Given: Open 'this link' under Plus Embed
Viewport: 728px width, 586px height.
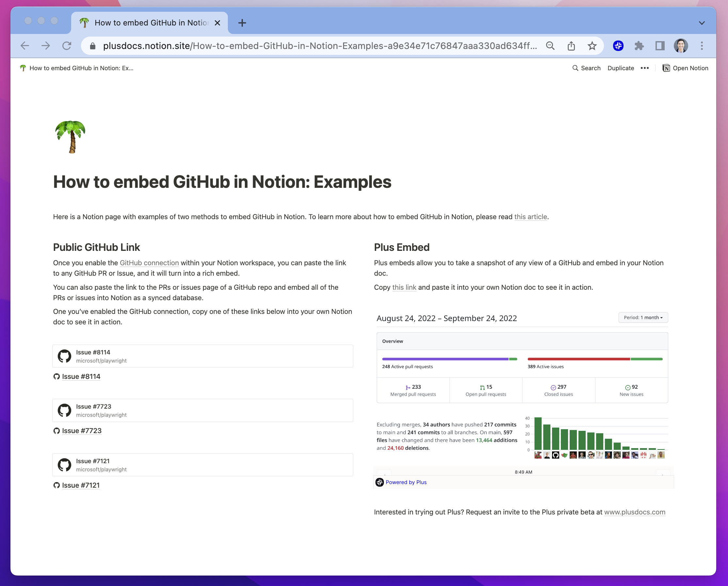Looking at the screenshot, I should tap(404, 287).
